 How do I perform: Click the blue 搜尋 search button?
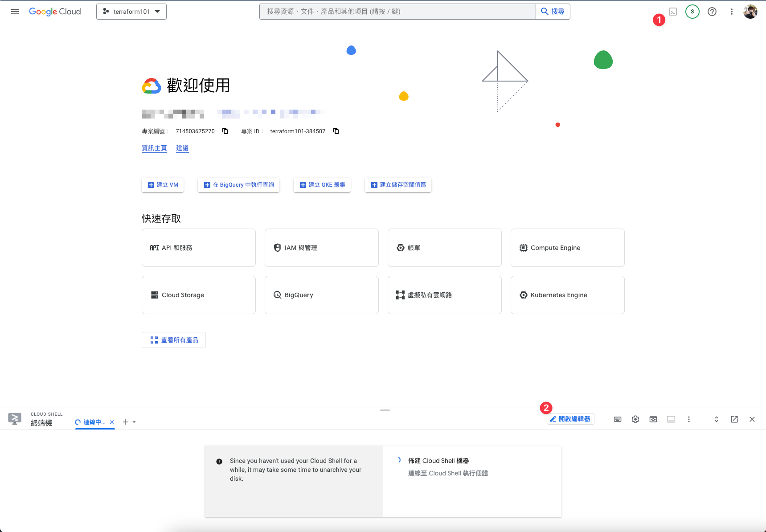[553, 12]
